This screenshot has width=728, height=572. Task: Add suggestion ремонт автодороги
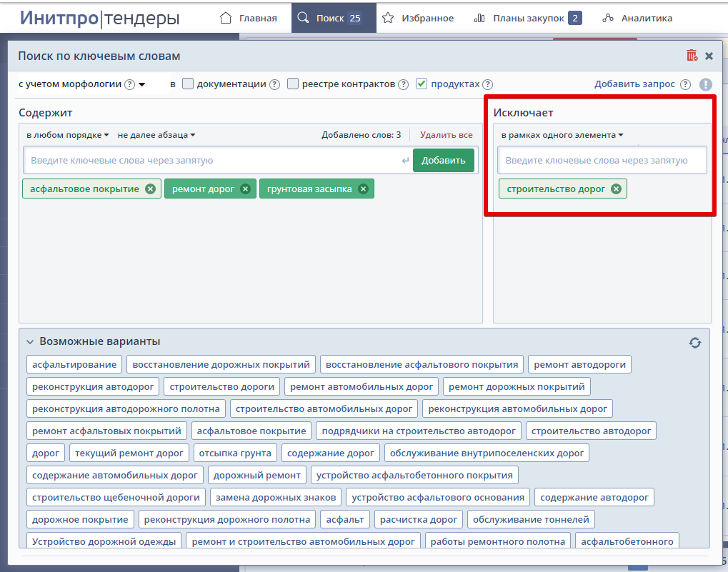580,365
